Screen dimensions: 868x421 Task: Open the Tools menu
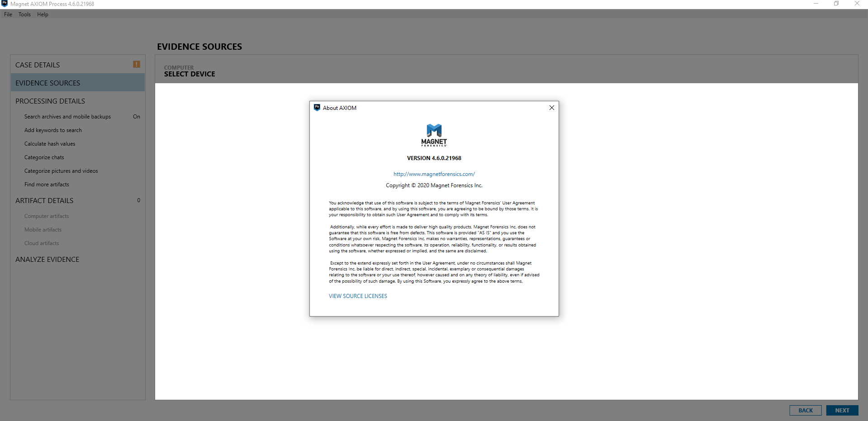point(24,14)
